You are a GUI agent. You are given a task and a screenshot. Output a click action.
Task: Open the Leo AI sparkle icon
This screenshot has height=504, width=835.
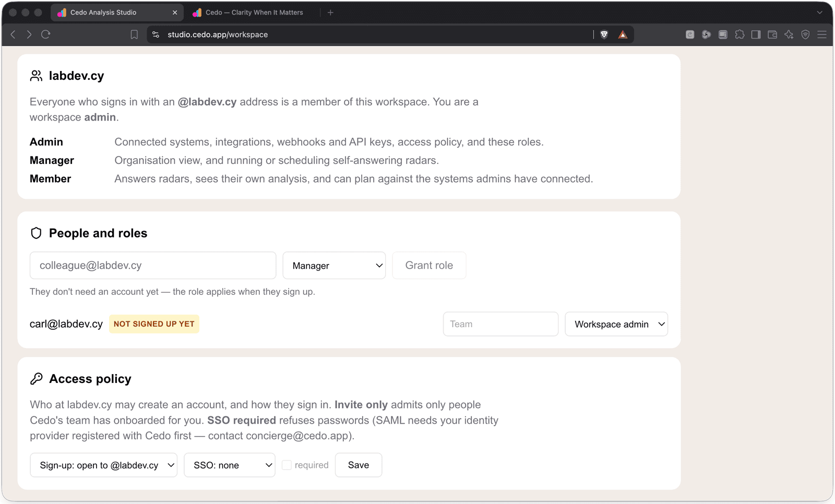coord(789,34)
